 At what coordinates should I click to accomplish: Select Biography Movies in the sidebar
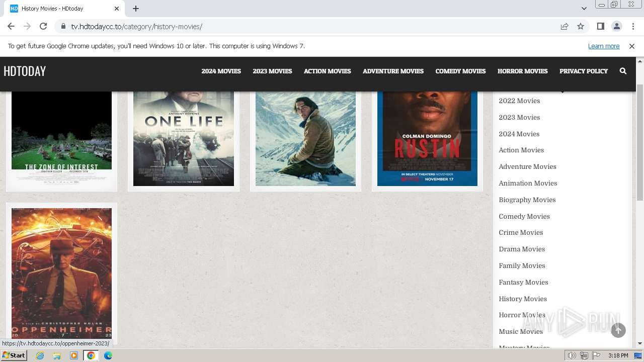[x=527, y=200]
